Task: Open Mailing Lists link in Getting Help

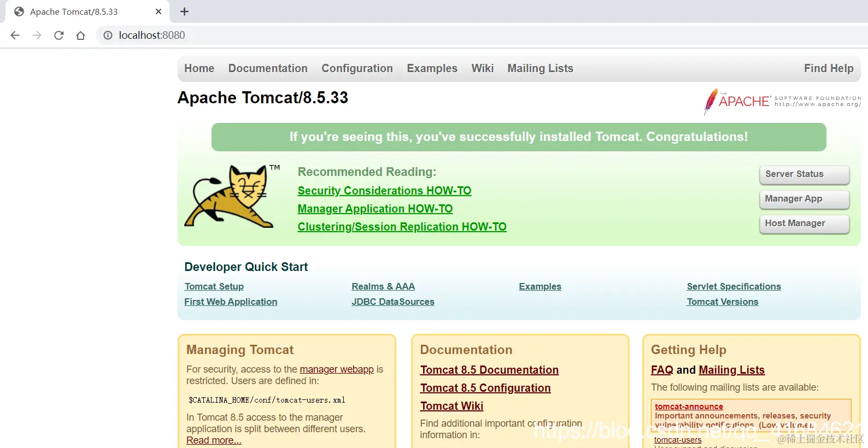Action: (731, 370)
